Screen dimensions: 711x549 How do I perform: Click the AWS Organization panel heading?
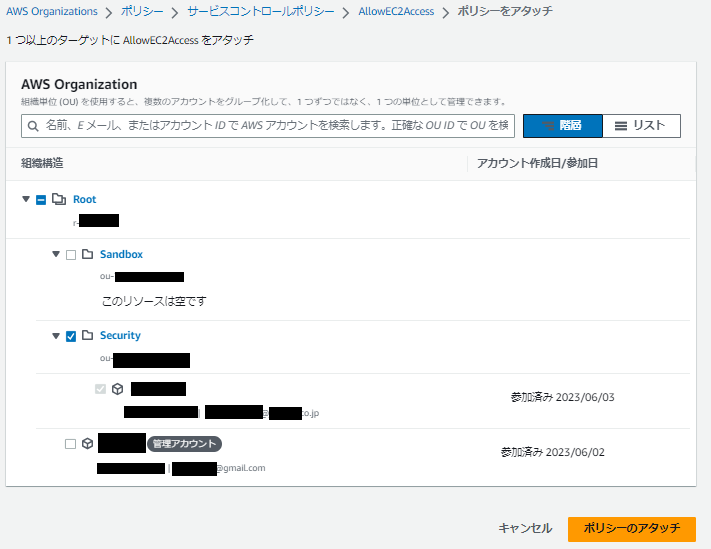[x=79, y=84]
